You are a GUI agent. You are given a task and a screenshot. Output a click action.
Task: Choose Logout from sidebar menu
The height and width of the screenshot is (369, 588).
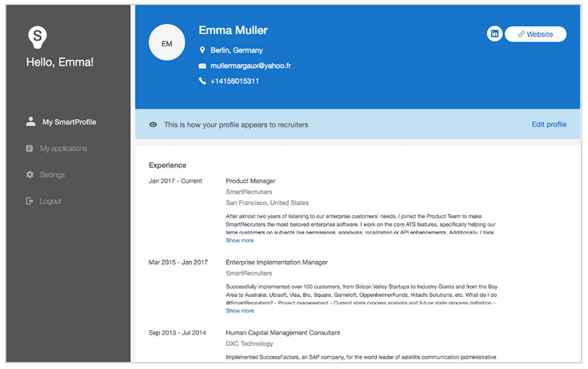coord(50,201)
